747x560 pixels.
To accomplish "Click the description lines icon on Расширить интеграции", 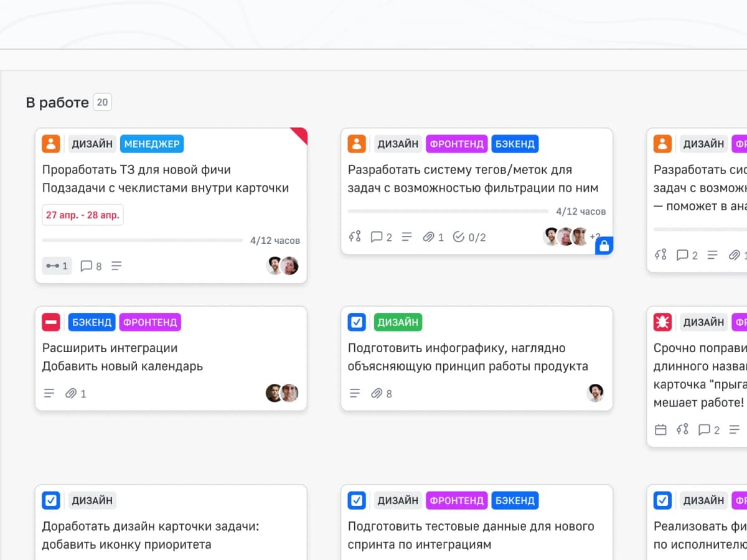I will tap(49, 393).
